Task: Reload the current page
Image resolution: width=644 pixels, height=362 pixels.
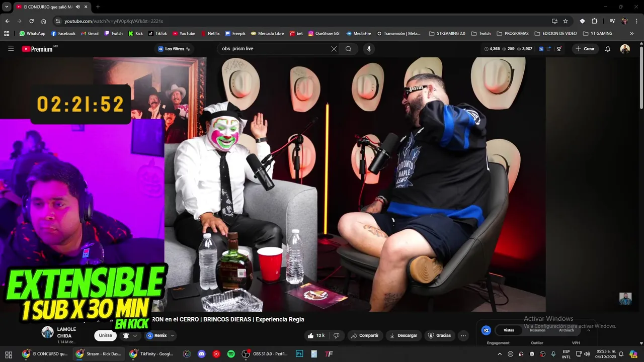Action: (x=31, y=21)
